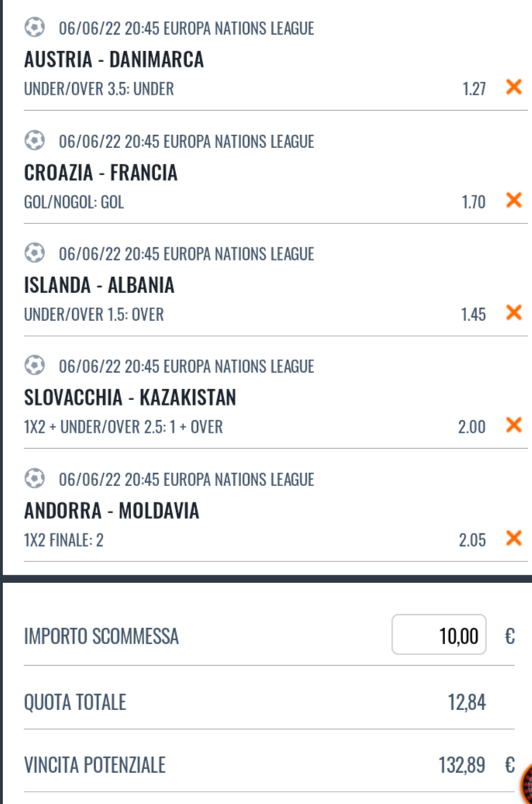Click the 2.05 odds for Andorra - Moldavia

(x=472, y=540)
